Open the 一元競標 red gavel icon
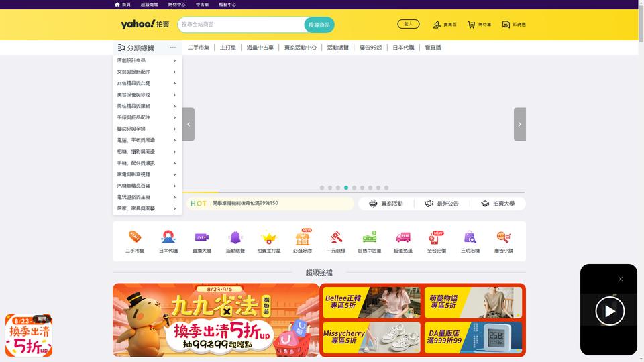Screen dimensions: 644x362 (x=336, y=237)
